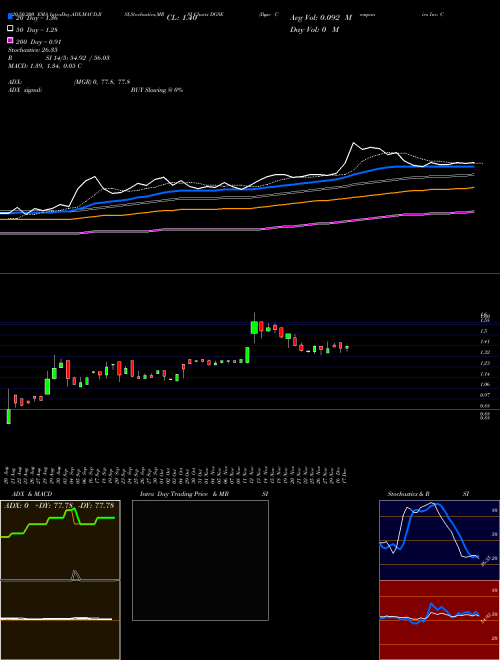500x660 pixels.
Task: Click the 'MACD: 1.39, 1.34, 0.05 C' line
Action: click(x=45, y=66)
